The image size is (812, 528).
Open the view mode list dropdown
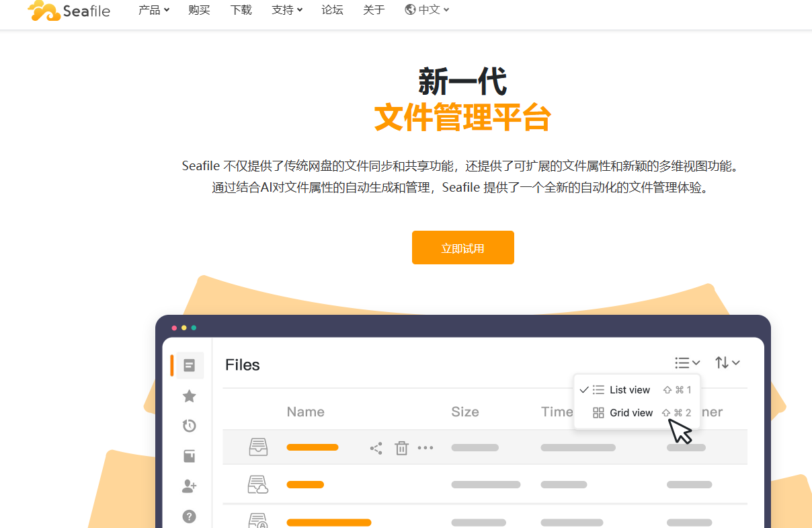pyautogui.click(x=688, y=363)
